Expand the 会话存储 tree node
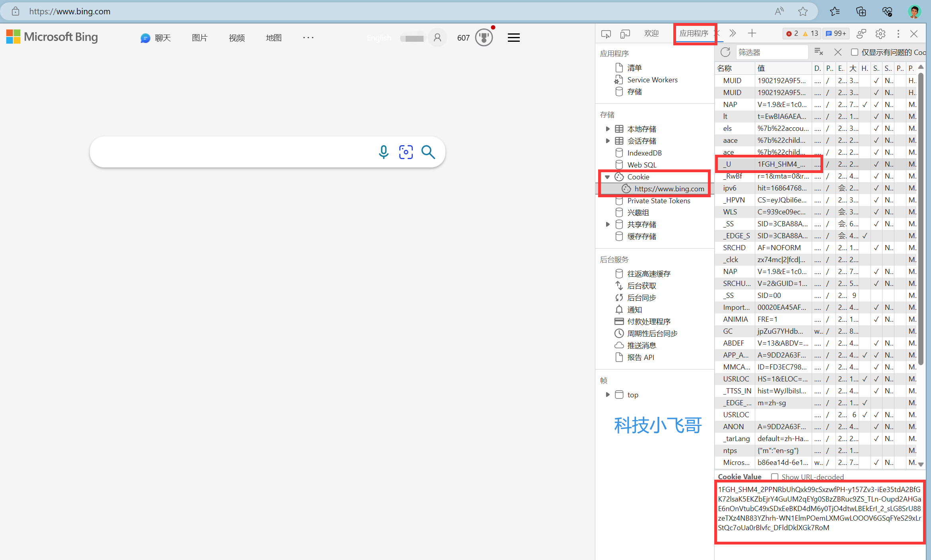Screen dimensions: 931x560 click(607, 141)
